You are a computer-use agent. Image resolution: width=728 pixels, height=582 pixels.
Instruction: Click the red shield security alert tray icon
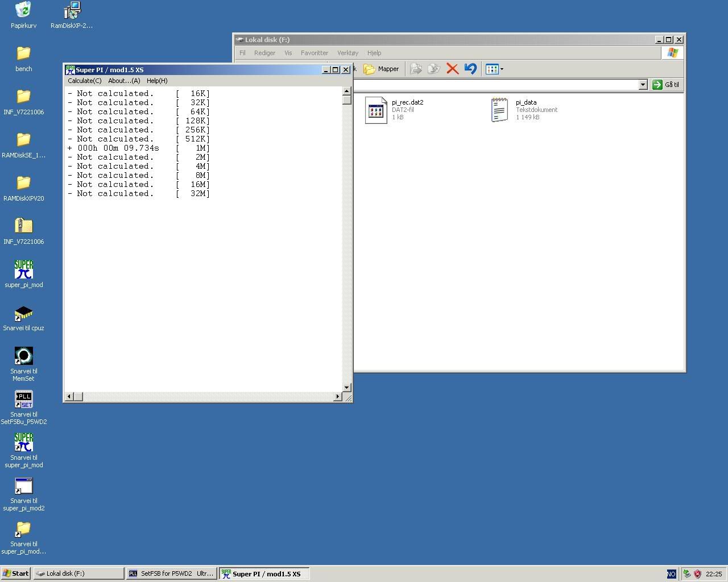[697, 574]
